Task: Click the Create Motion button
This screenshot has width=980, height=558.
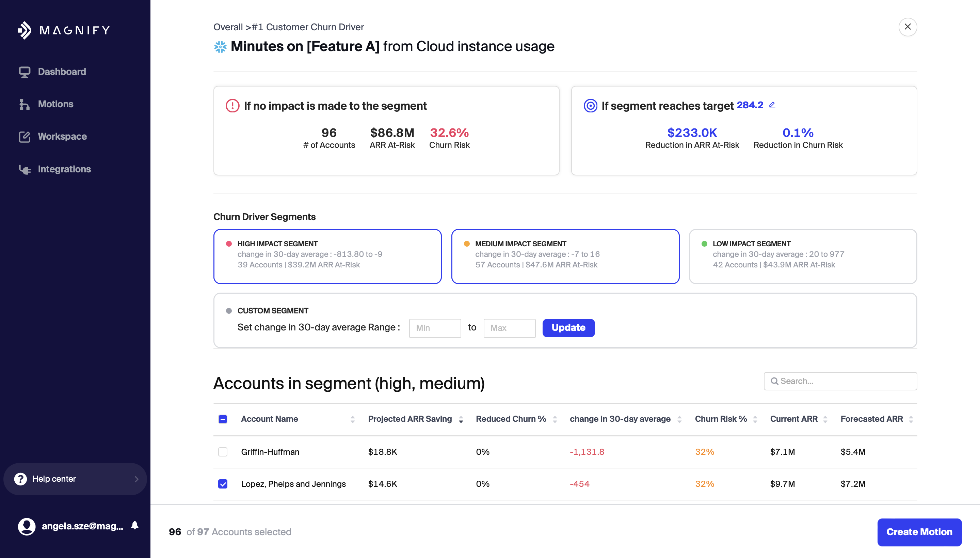Action: [x=919, y=532]
